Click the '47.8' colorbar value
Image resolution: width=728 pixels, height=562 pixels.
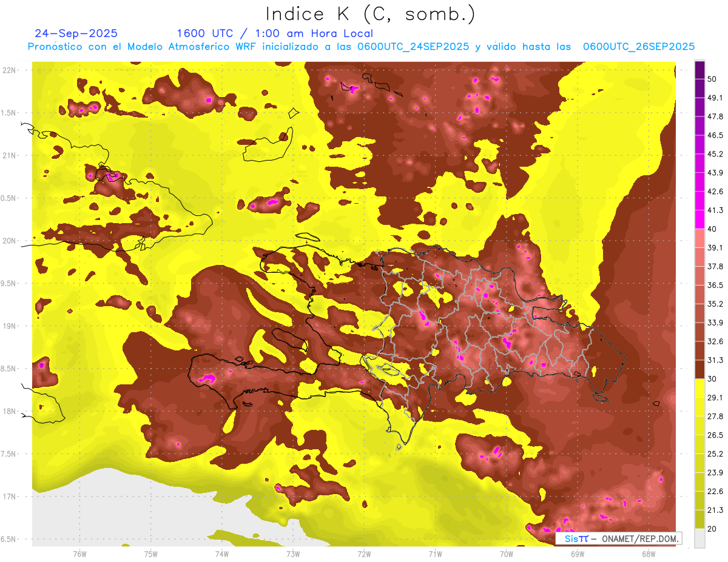[715, 116]
